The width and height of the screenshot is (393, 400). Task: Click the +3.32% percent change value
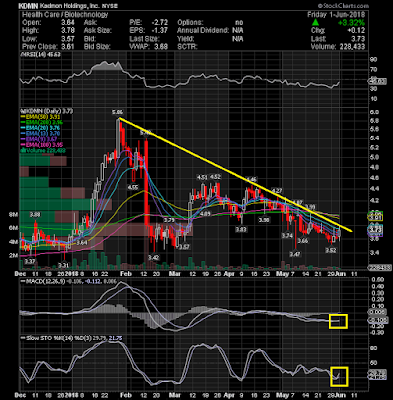point(351,23)
